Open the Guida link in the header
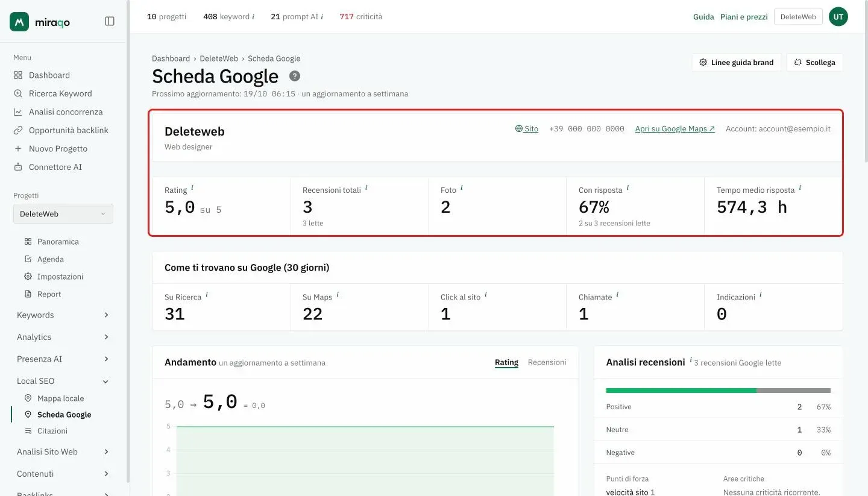This screenshot has width=868, height=496. point(703,17)
